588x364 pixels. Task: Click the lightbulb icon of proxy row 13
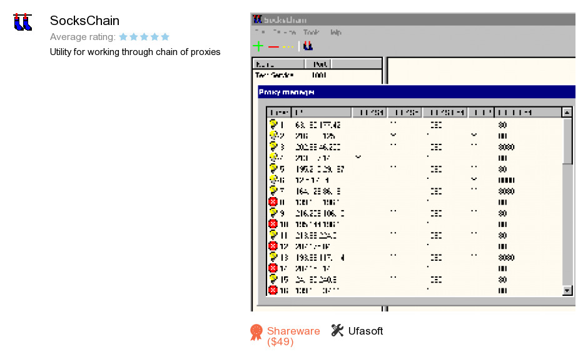point(273,257)
